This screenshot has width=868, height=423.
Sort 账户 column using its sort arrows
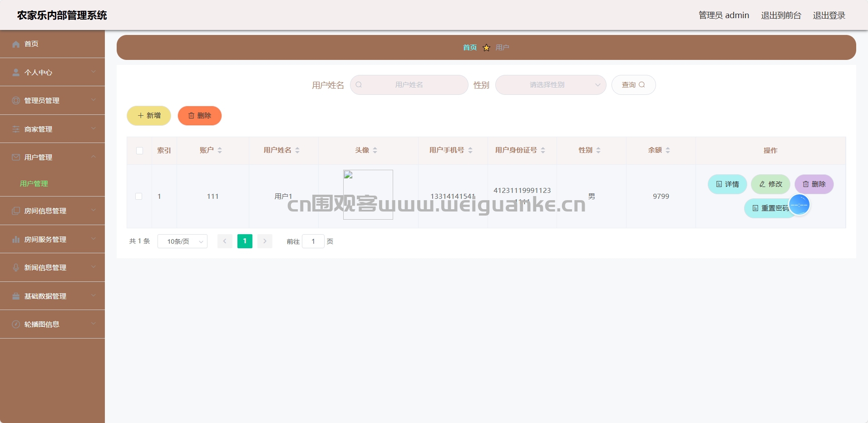coord(220,150)
